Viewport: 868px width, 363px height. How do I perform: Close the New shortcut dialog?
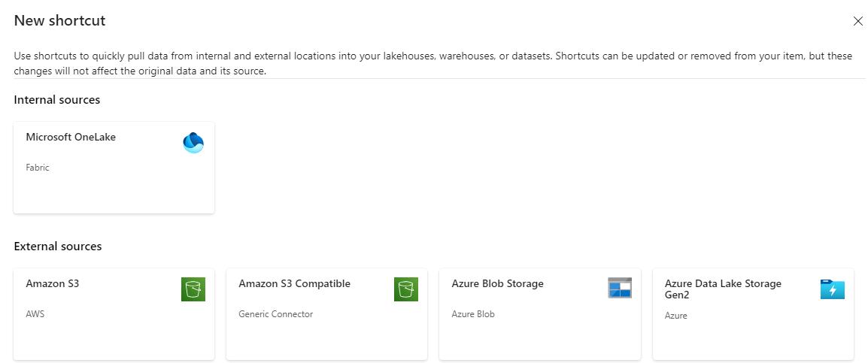tap(858, 22)
